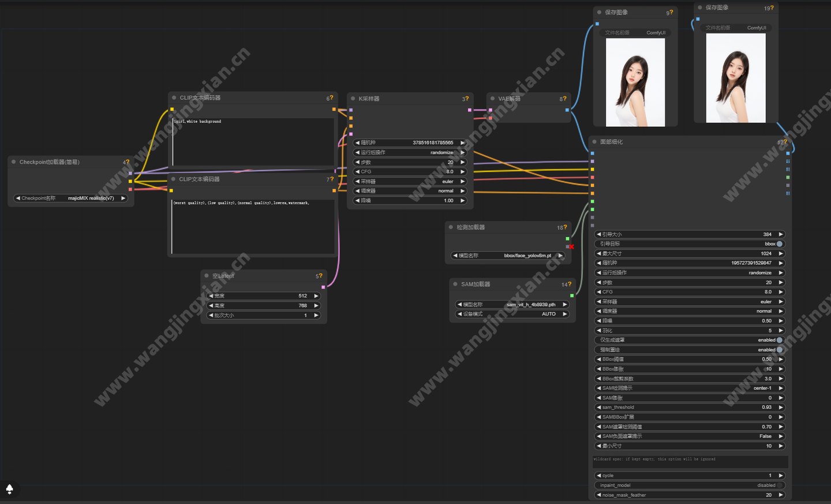Click collapse dot on Checkpoint加载器 node
Viewport: 831px width, 504px height.
[14, 162]
